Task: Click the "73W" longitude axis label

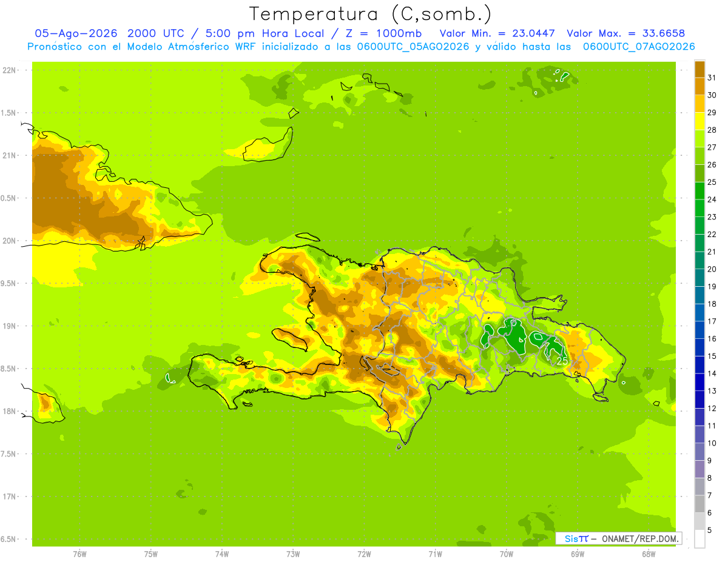Action: (293, 554)
